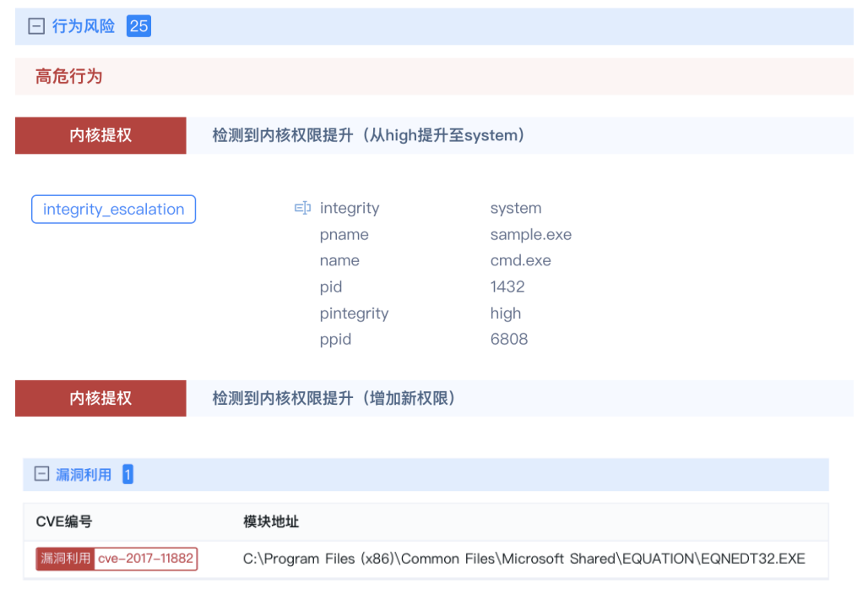Click the 模块地址 column header
The width and height of the screenshot is (868, 589).
(x=271, y=521)
